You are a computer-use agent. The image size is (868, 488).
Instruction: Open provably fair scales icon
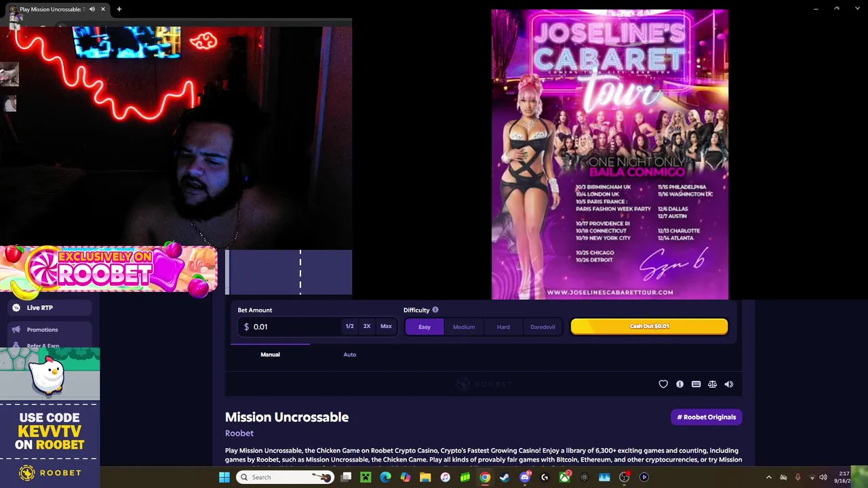click(712, 384)
